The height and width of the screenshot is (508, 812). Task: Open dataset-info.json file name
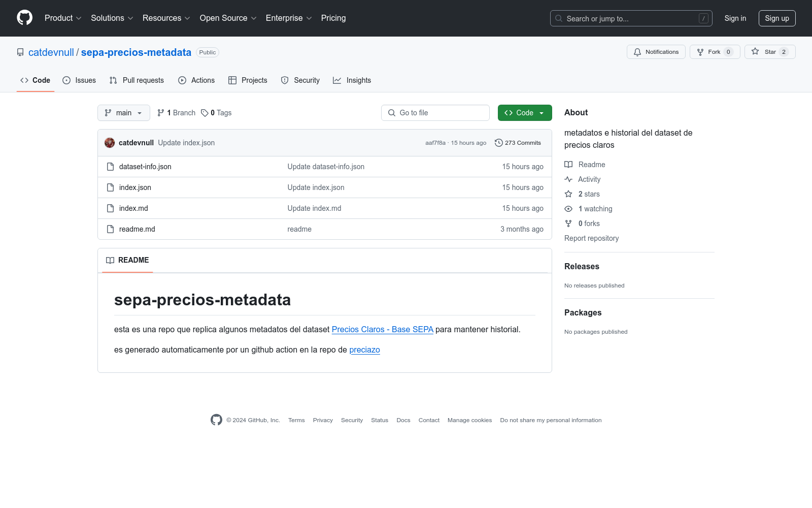(x=145, y=167)
